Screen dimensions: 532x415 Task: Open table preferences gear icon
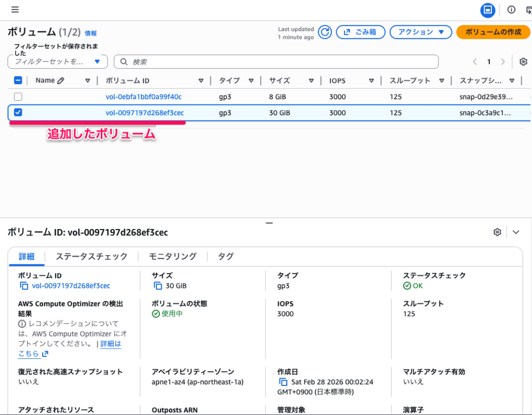click(523, 62)
